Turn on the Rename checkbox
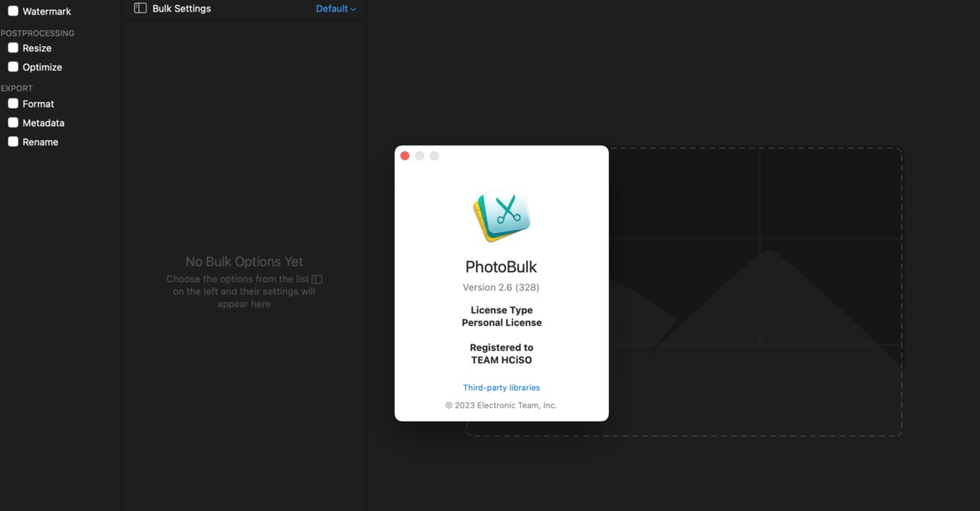The image size is (980, 511). tap(13, 141)
